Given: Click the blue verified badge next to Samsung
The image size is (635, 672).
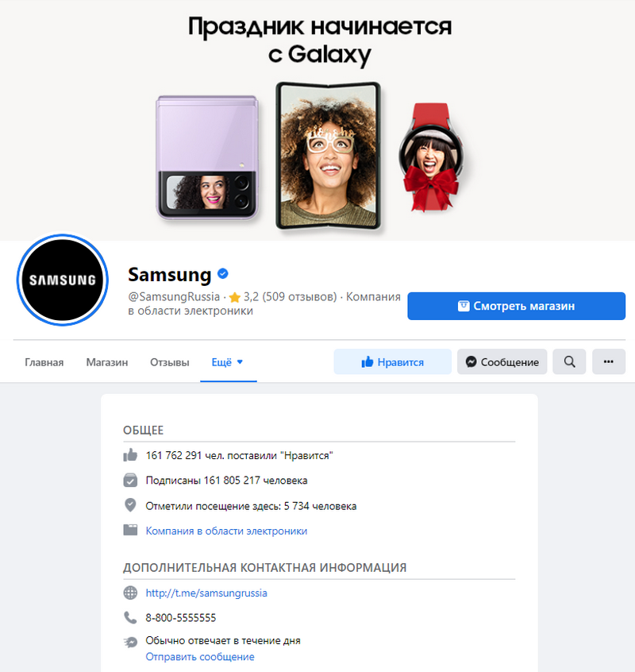Looking at the screenshot, I should 223,273.
